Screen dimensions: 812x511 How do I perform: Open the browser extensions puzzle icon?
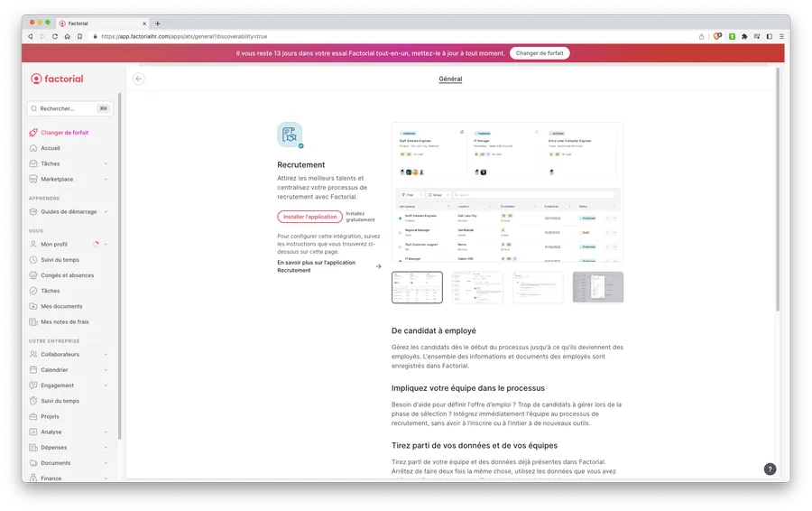(x=744, y=36)
